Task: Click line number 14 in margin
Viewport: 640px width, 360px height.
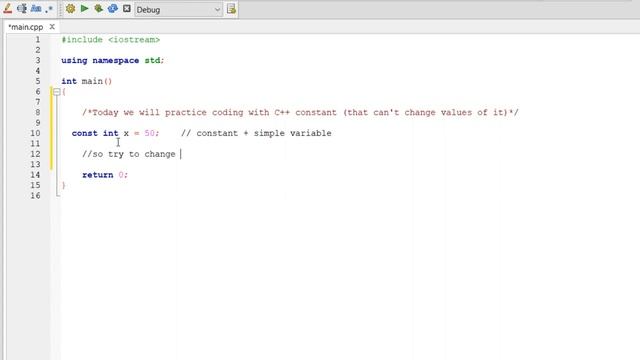Action: [x=36, y=175]
